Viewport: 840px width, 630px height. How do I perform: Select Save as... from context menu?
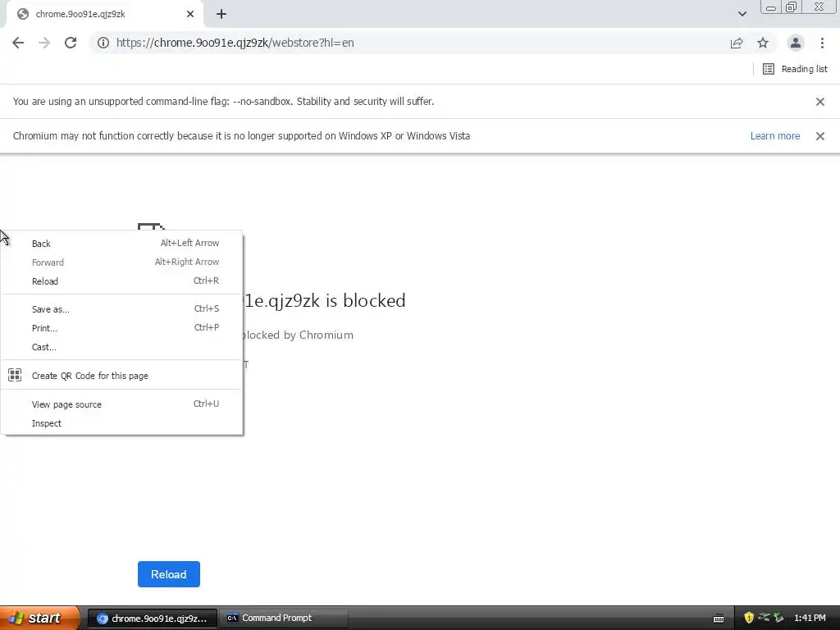[x=121, y=309]
